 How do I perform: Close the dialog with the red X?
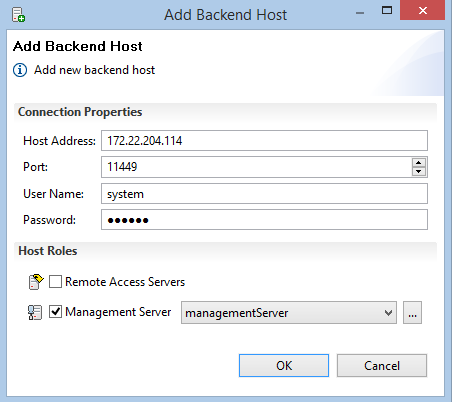pos(423,10)
